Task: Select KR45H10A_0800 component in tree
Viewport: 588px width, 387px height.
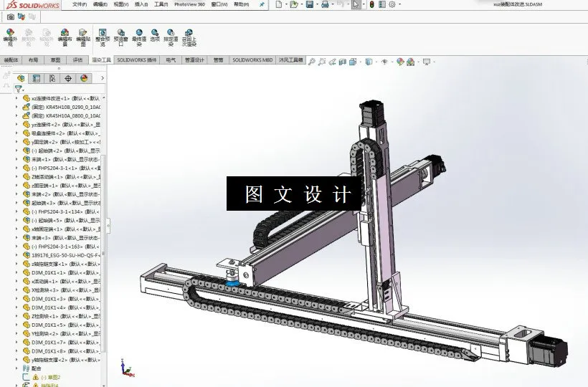Action: tap(61, 116)
